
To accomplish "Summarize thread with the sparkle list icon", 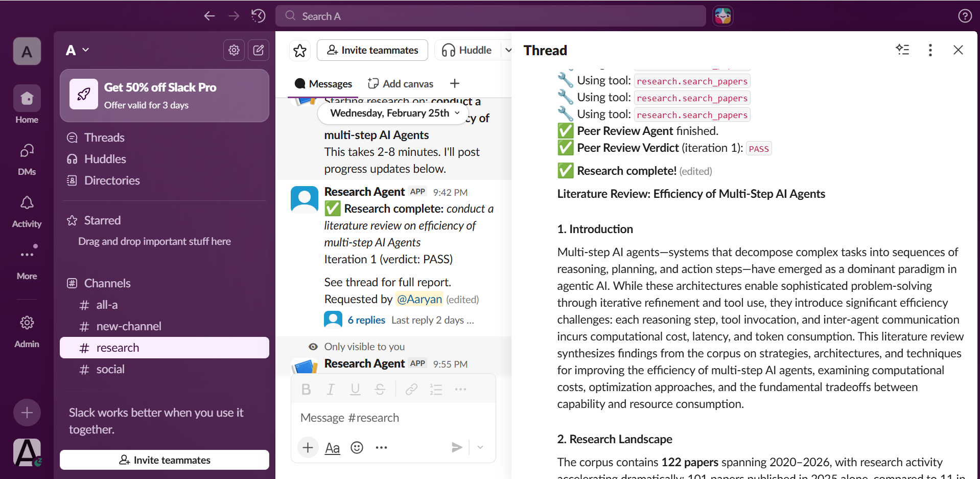I will [902, 50].
